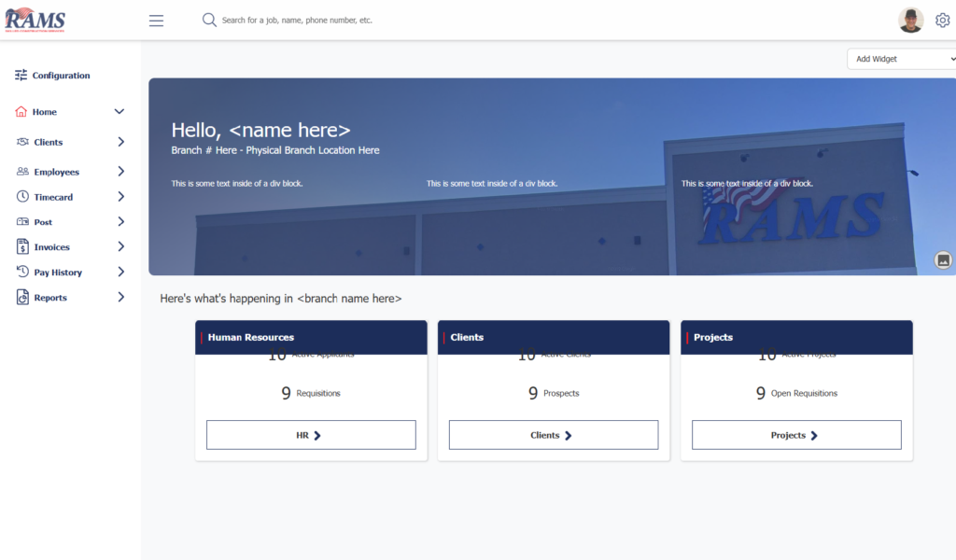Image resolution: width=956 pixels, height=560 pixels.
Task: Click the hamburger menu icon
Action: click(156, 21)
